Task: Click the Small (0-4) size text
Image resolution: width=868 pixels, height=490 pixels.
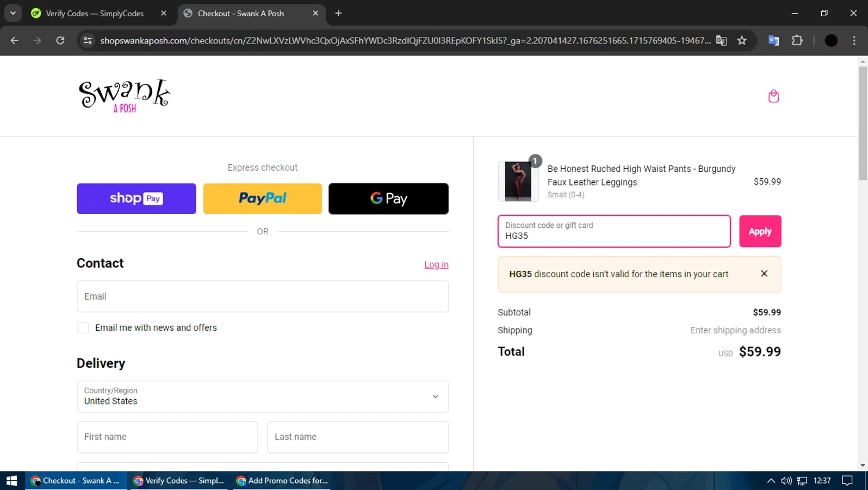Action: click(x=566, y=195)
